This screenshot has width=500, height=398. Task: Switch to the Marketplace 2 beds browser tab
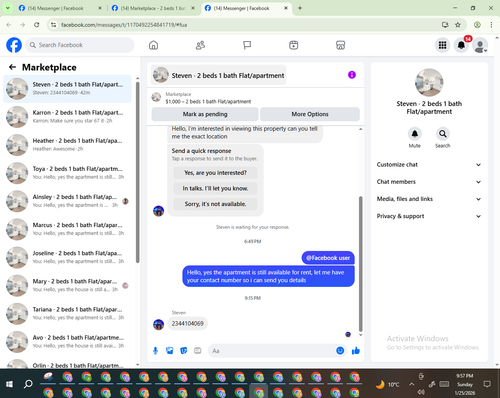153,8
